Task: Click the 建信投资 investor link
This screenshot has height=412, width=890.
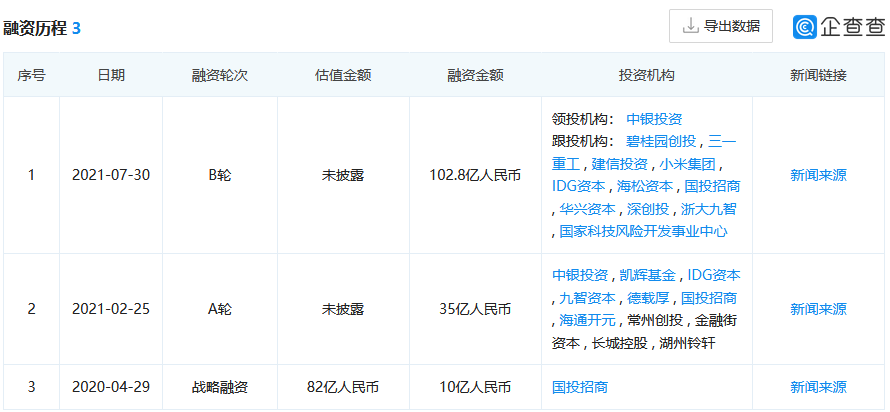Action: click(620, 163)
